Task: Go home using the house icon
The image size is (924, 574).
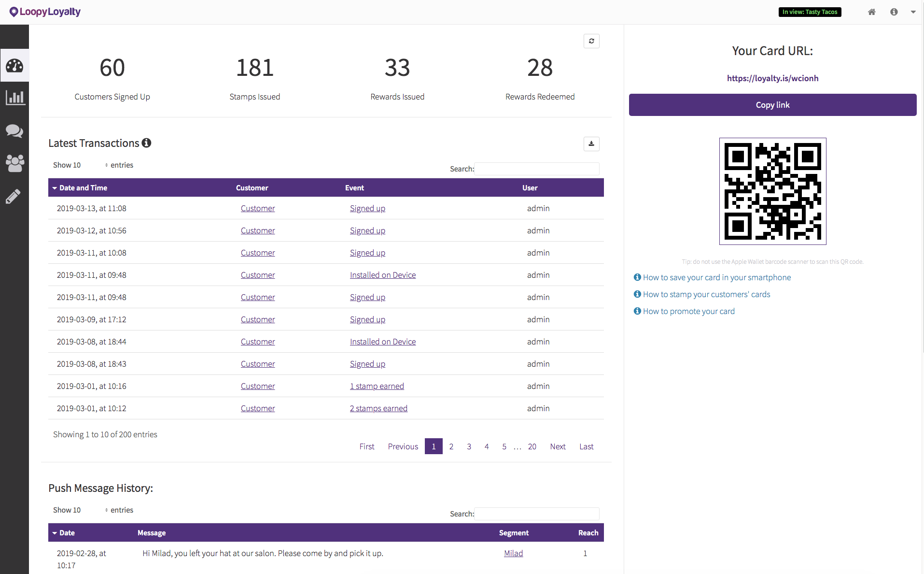Action: click(x=871, y=12)
